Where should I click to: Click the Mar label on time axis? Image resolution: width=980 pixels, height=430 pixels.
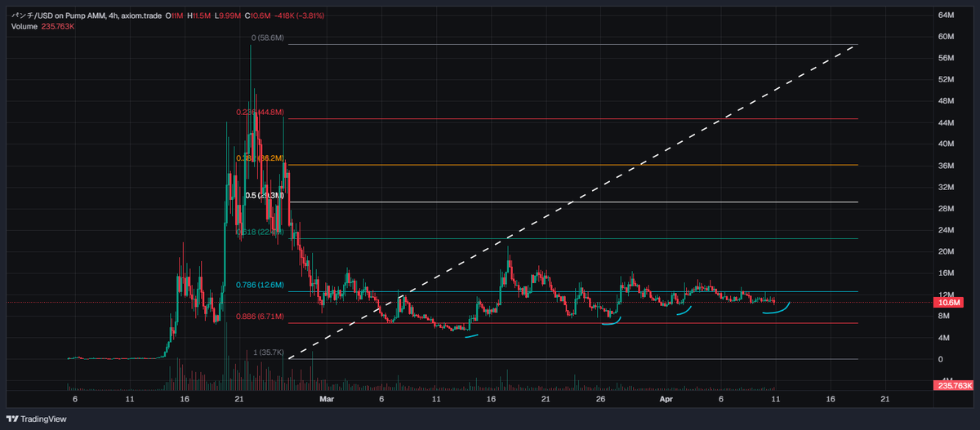tap(327, 400)
